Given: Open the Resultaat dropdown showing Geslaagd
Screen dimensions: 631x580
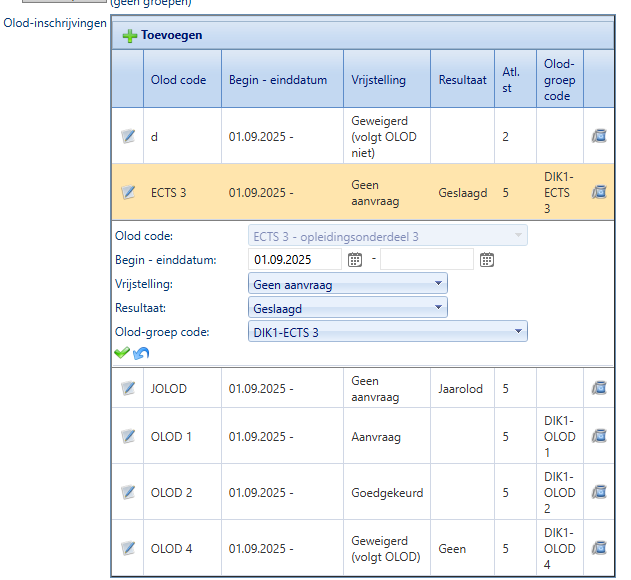Looking at the screenshot, I should 438,308.
